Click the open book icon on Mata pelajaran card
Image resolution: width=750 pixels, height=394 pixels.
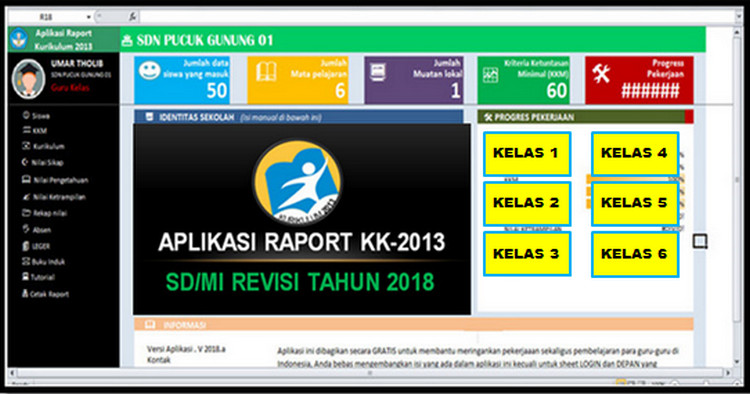(266, 72)
